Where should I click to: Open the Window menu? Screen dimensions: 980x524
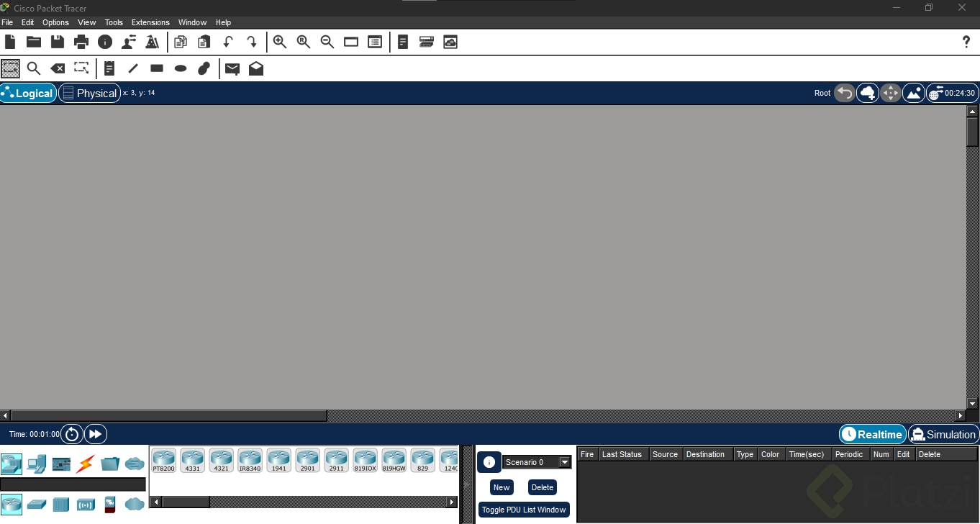(192, 22)
